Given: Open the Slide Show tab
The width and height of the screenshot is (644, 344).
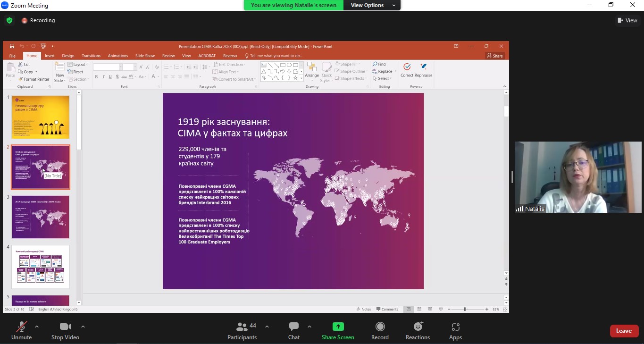Looking at the screenshot, I should [x=145, y=56].
